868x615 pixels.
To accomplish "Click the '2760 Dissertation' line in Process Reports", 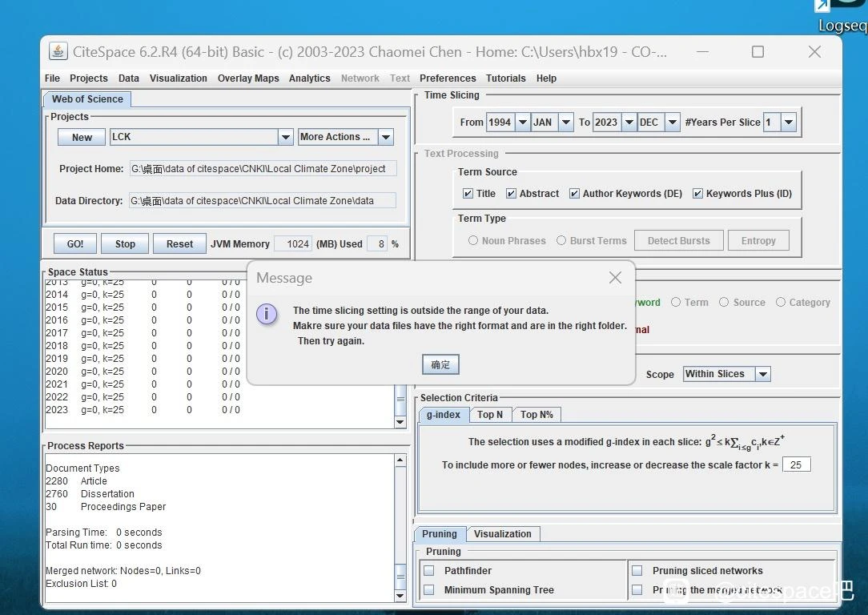I will pyautogui.click(x=90, y=494).
